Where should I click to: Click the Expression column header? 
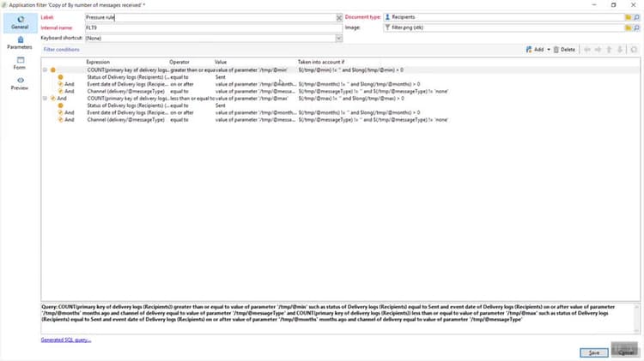pos(98,62)
